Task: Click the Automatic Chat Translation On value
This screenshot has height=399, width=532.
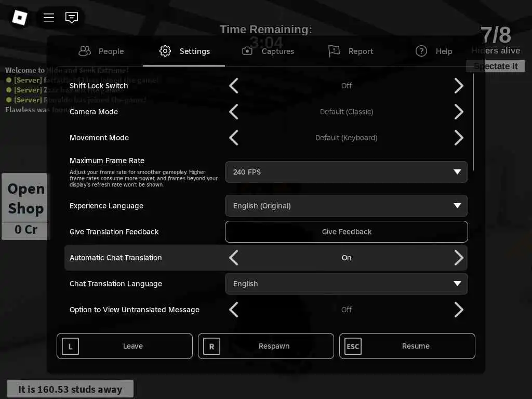Action: [x=347, y=258]
